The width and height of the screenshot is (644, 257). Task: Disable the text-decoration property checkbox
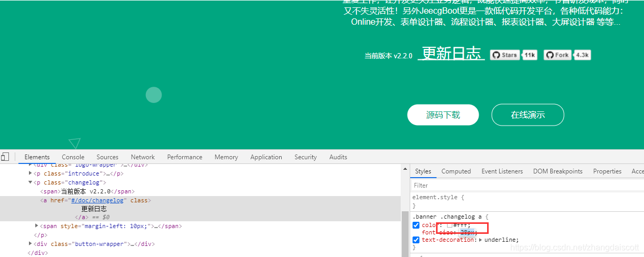coord(416,240)
